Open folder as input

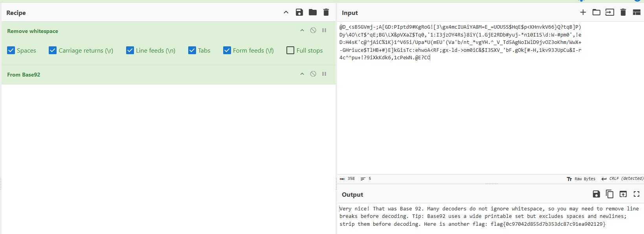click(x=596, y=12)
